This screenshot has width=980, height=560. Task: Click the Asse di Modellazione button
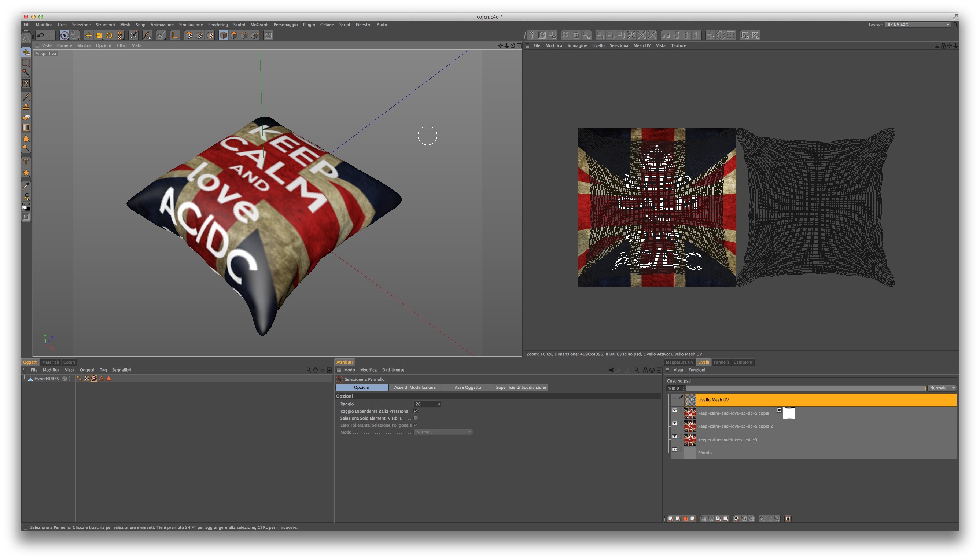pos(415,388)
